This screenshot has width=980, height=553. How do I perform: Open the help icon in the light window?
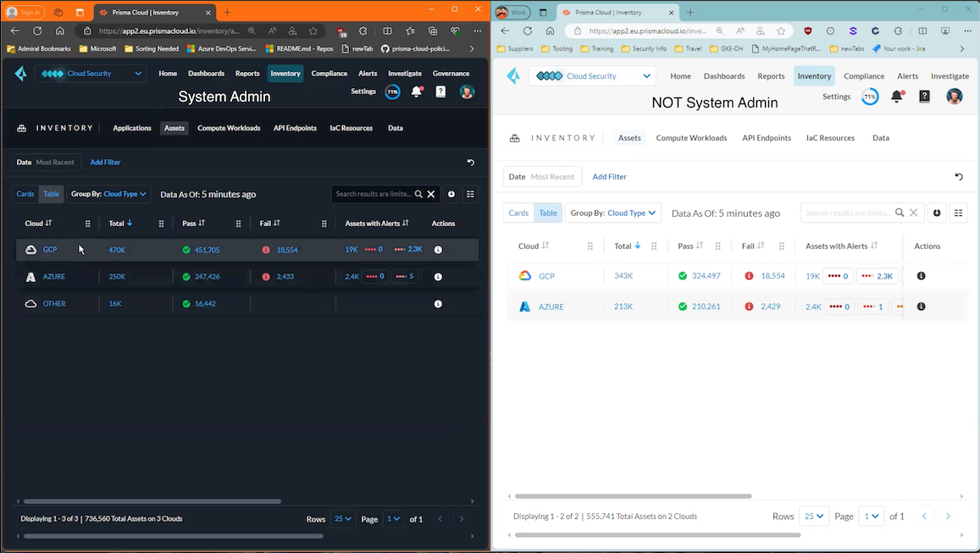coord(924,97)
